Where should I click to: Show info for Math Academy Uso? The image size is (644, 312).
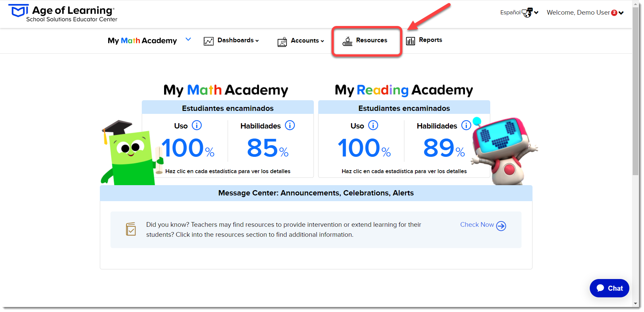tap(197, 126)
